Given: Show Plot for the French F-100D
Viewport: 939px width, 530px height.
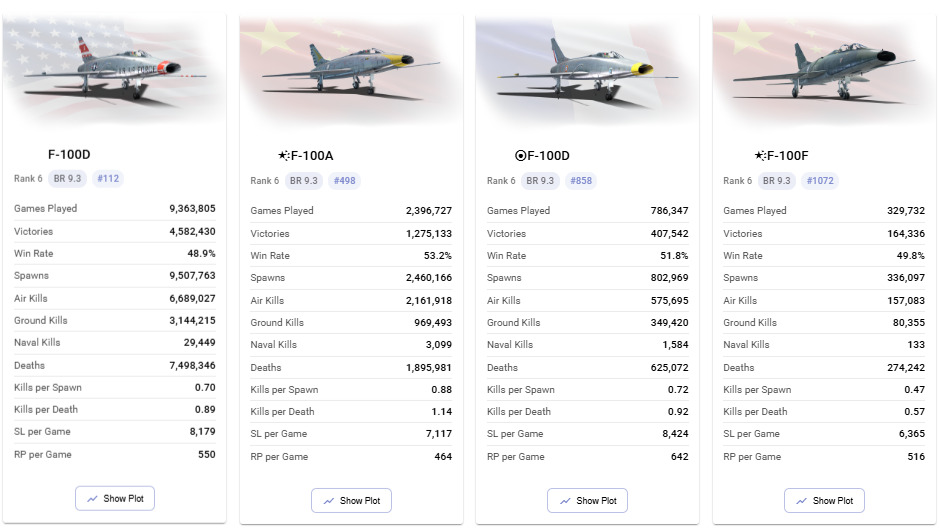Looking at the screenshot, I should [x=587, y=500].
